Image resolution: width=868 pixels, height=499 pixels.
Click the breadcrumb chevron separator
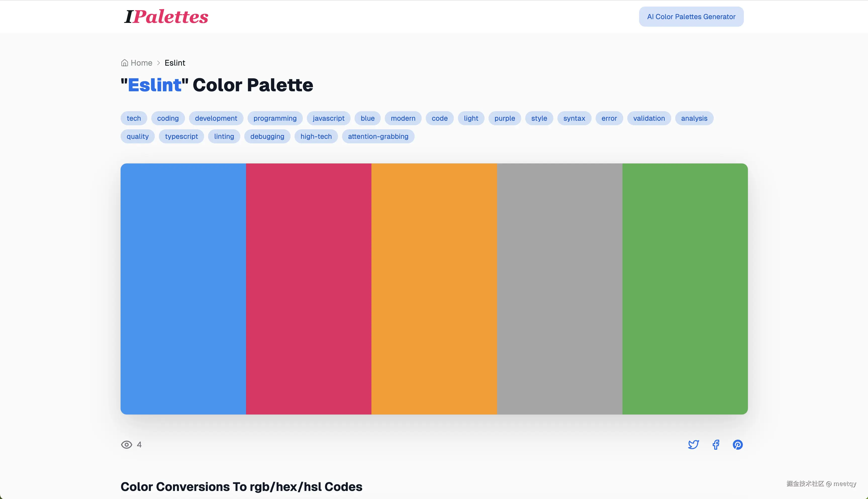click(159, 63)
